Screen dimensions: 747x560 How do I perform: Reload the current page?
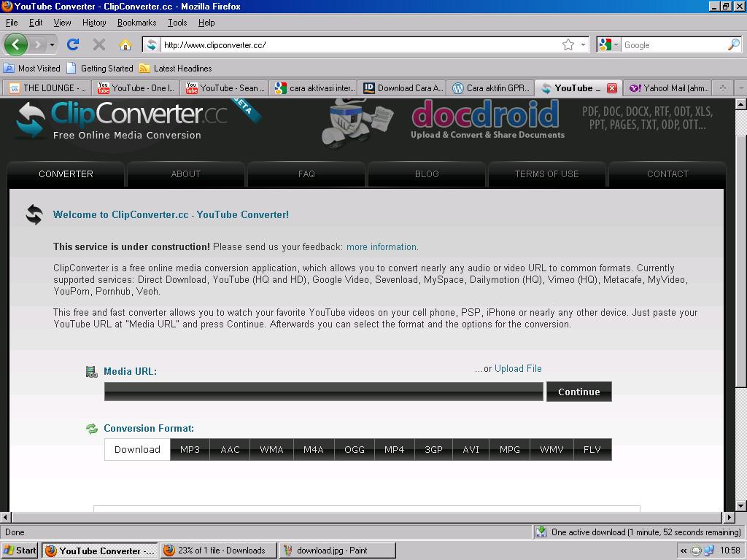(x=73, y=44)
